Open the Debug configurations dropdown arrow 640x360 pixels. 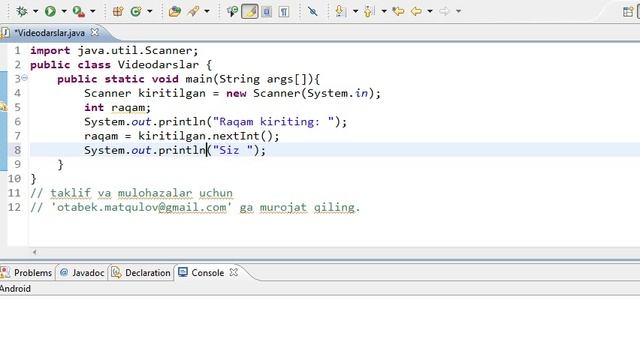click(x=36, y=11)
